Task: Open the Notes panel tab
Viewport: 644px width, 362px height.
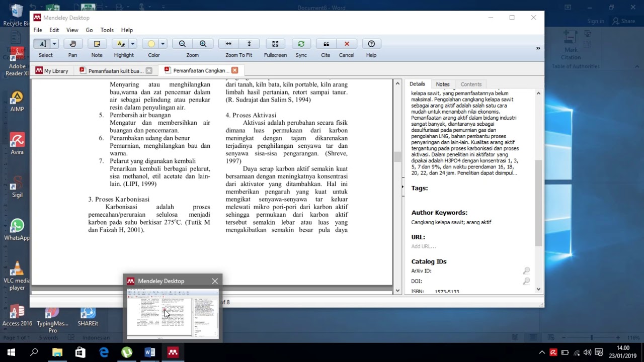Action: (x=443, y=84)
